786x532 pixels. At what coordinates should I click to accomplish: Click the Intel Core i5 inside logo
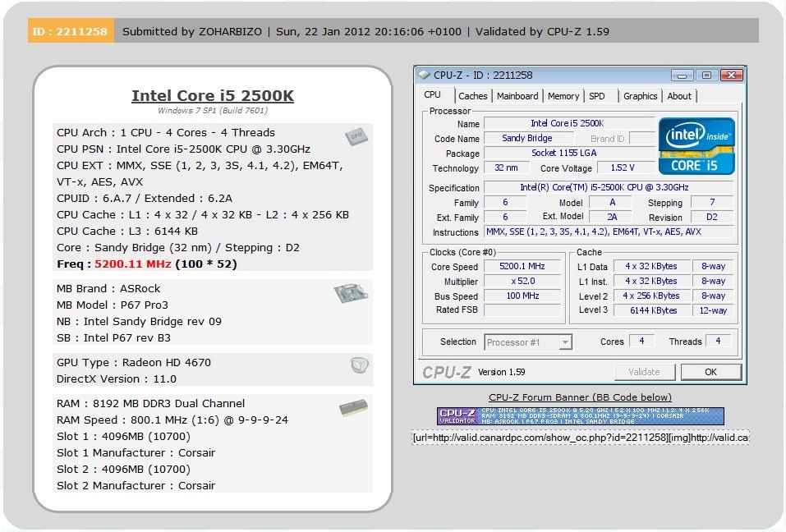(696, 146)
